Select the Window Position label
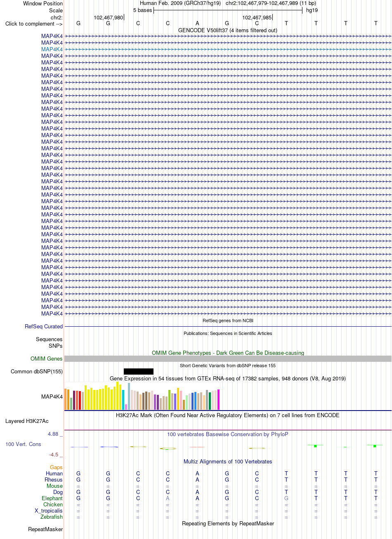The image size is (392, 539). [x=43, y=3]
